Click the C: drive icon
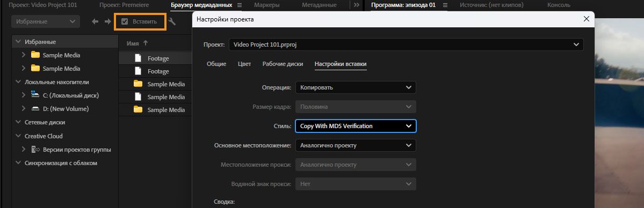The width and height of the screenshot is (644, 208). [35, 95]
